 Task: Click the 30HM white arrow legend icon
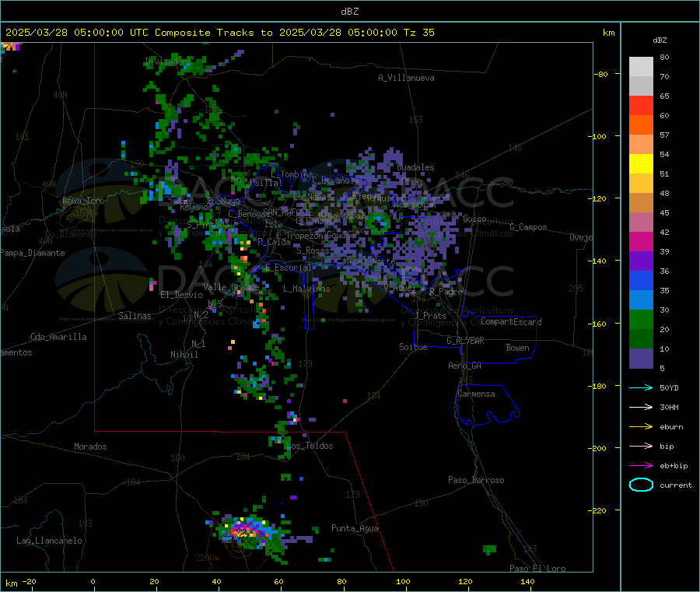(641, 407)
